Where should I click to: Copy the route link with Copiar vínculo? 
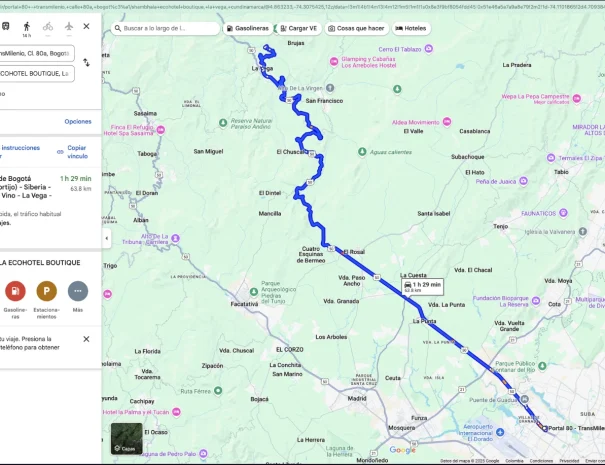coord(74,152)
